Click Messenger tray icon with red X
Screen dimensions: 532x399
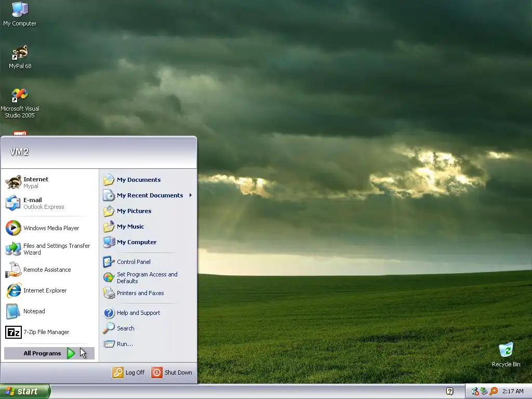click(475, 392)
